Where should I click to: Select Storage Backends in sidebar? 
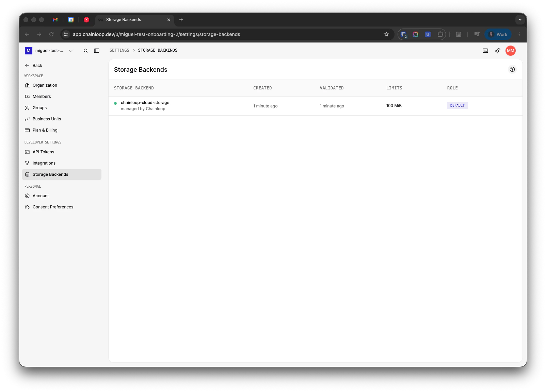pos(62,174)
